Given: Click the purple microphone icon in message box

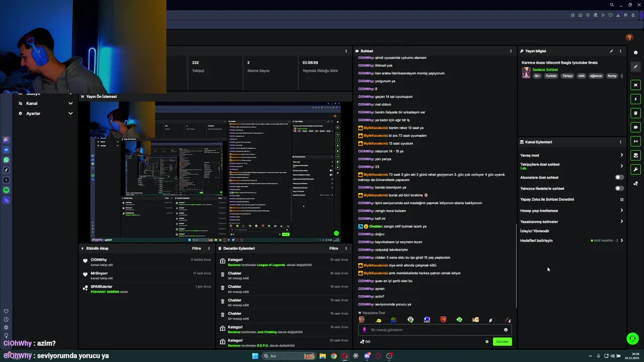Looking at the screenshot, I should (x=364, y=330).
